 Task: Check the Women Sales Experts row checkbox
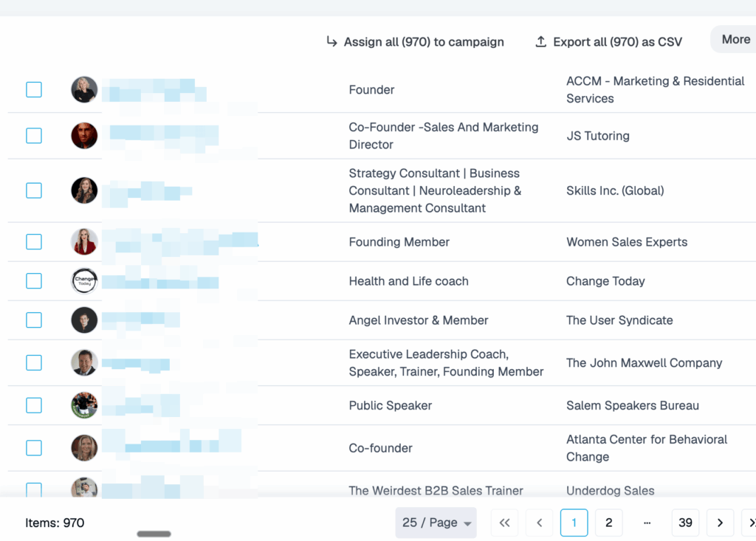coord(34,241)
